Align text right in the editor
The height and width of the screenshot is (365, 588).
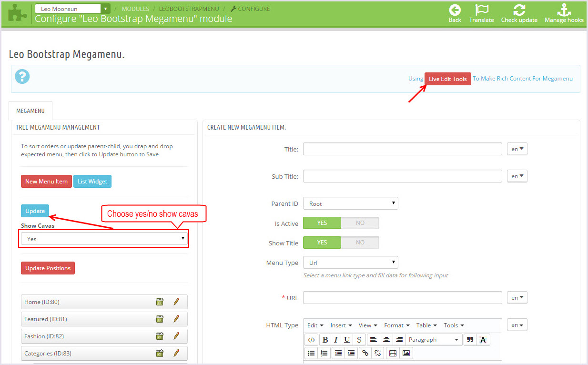tap(399, 340)
